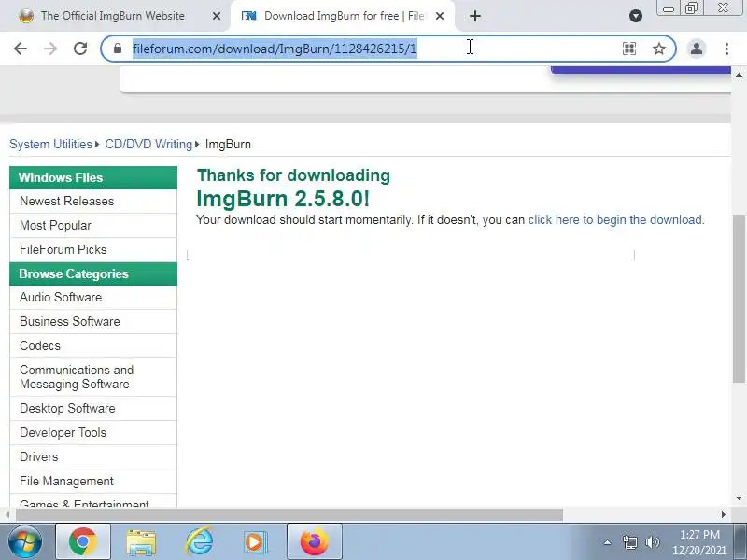Open the volume speaker tray icon
This screenshot has height=560, width=747.
[652, 542]
